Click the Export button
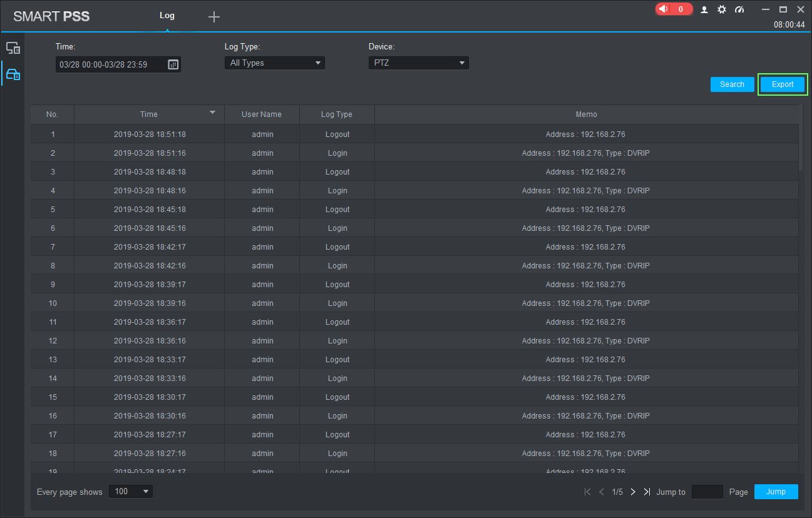 point(783,84)
